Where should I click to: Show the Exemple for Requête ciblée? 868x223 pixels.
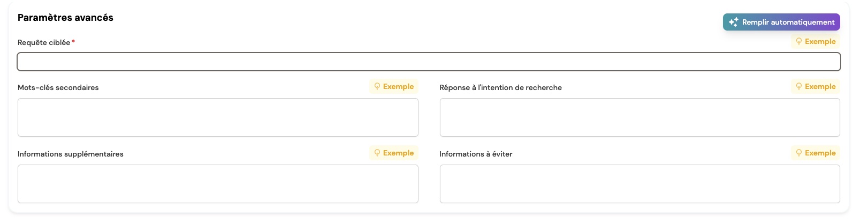pos(816,41)
